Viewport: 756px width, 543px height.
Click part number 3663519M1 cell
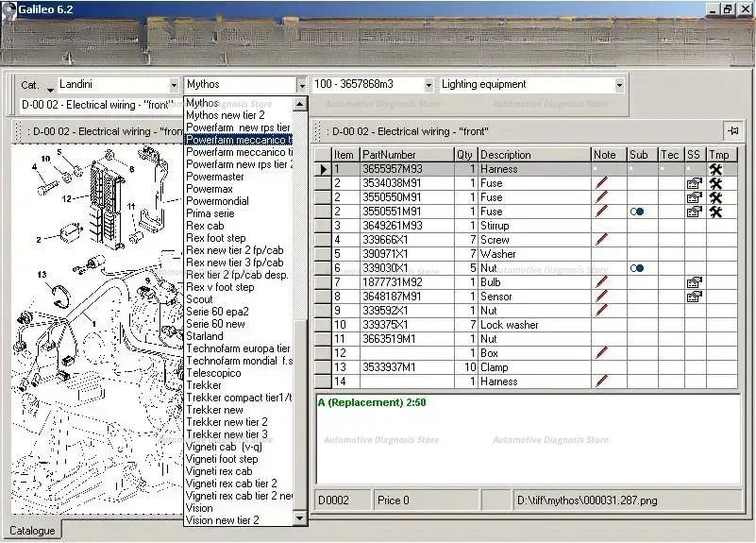(x=408, y=339)
